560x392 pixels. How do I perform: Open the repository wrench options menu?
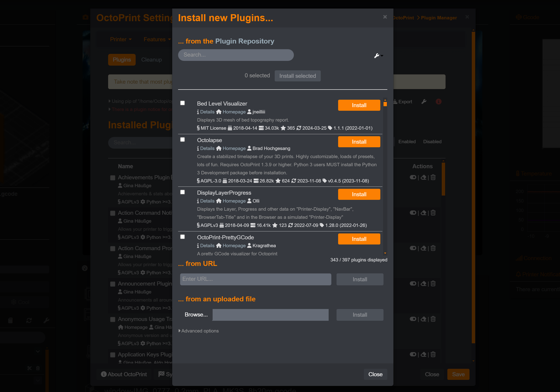tap(378, 56)
